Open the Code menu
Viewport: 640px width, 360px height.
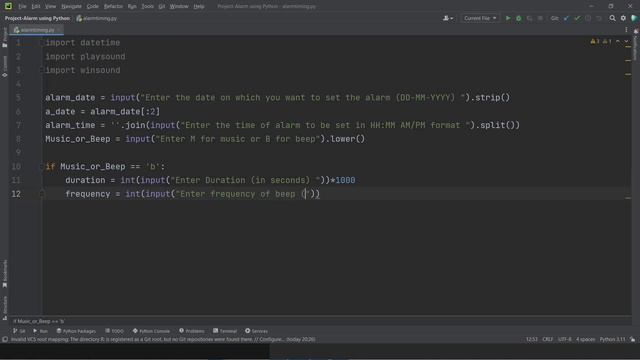(93, 7)
